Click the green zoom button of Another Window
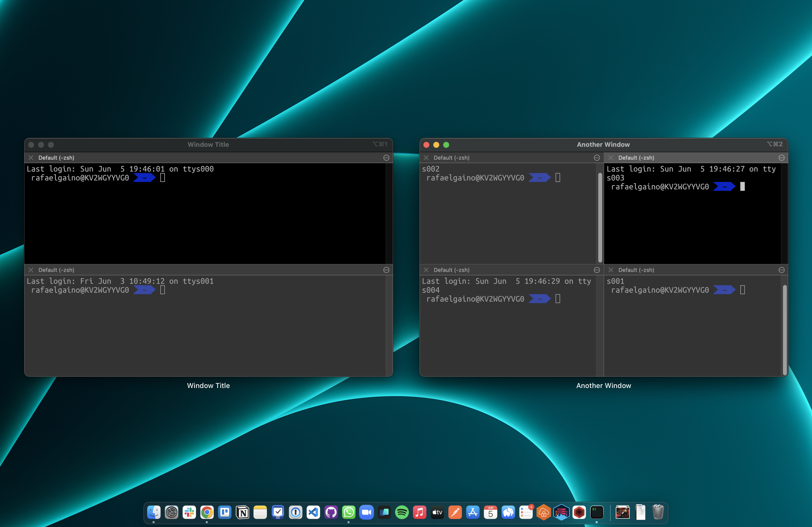Screen dimensions: 812x527 tap(446, 145)
